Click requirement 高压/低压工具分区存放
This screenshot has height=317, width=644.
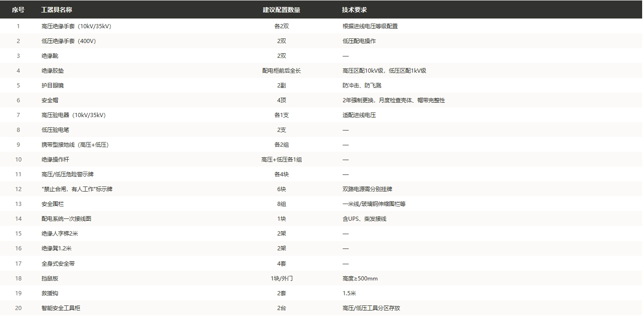pos(371,308)
